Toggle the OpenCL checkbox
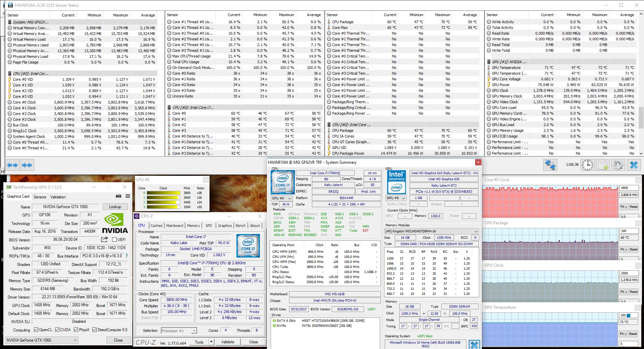The width and height of the screenshot is (644, 349). (x=36, y=330)
